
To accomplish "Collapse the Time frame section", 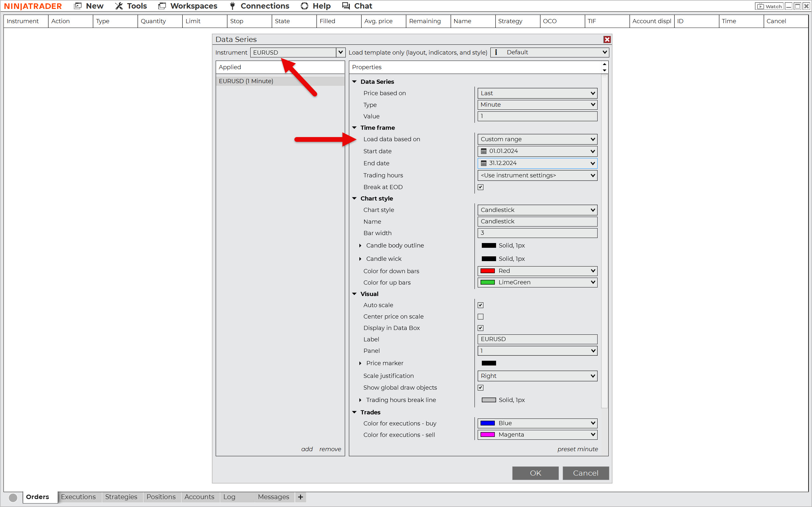I will 354,128.
